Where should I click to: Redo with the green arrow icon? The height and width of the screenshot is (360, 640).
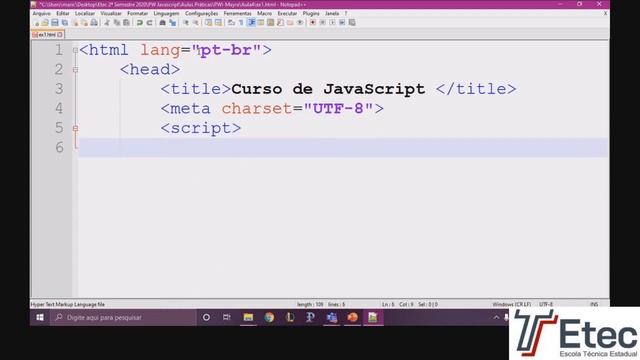click(149, 23)
